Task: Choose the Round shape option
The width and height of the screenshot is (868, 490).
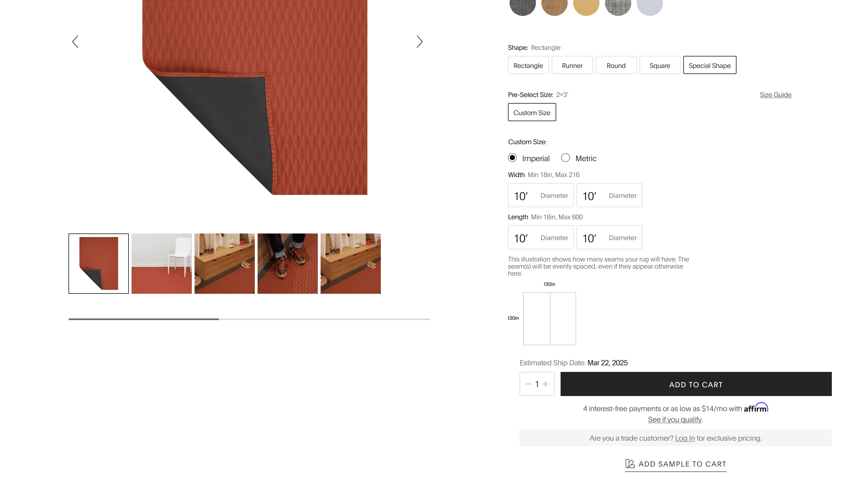Action: tap(616, 65)
